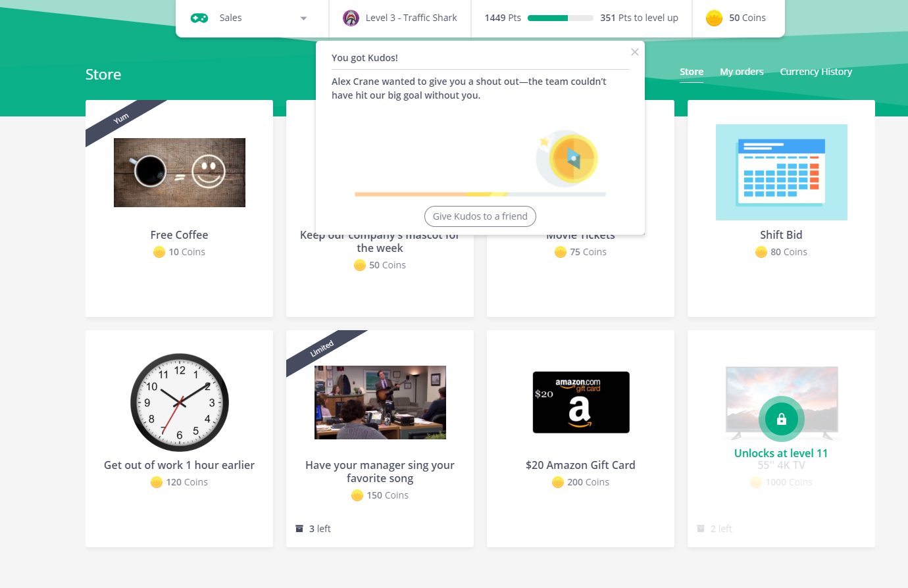This screenshot has width=908, height=588.
Task: Click the 351 Pts to level up text
Action: point(639,18)
